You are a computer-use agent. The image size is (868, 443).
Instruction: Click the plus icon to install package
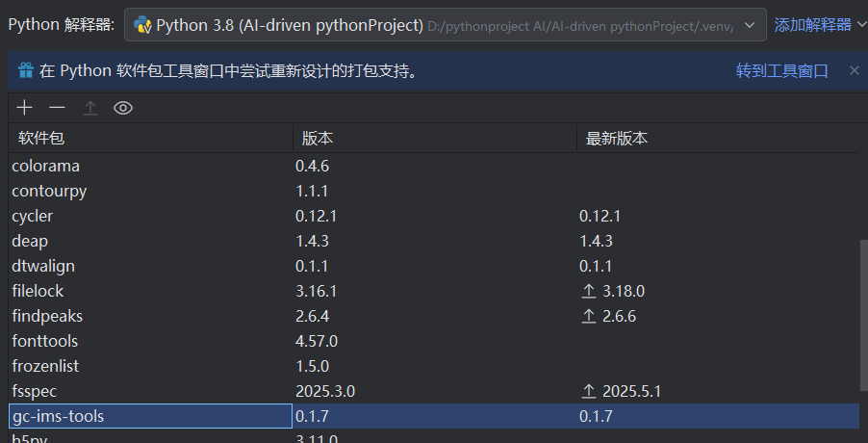point(24,108)
